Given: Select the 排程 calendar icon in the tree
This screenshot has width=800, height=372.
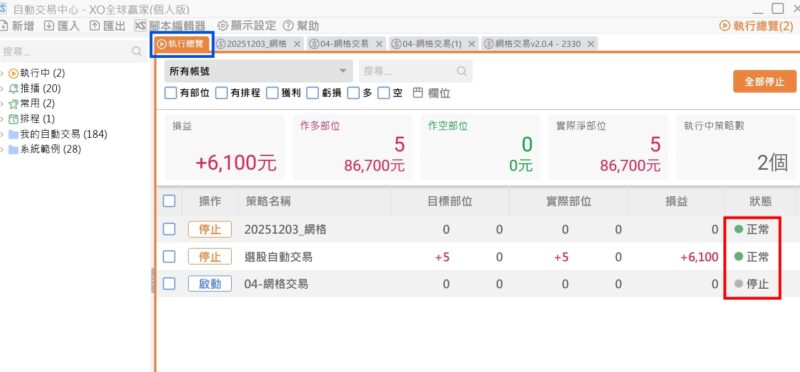Looking at the screenshot, I should (14, 119).
